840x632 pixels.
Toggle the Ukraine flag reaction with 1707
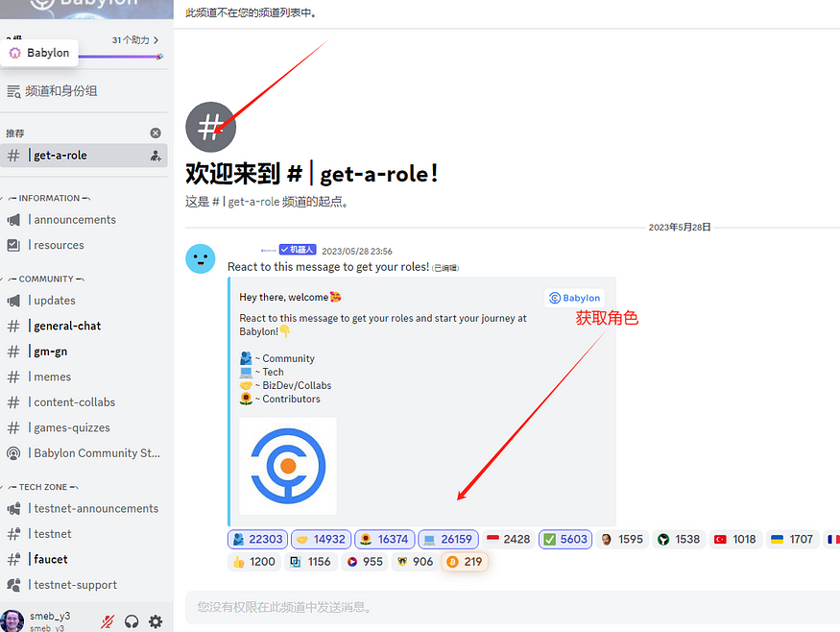point(792,539)
